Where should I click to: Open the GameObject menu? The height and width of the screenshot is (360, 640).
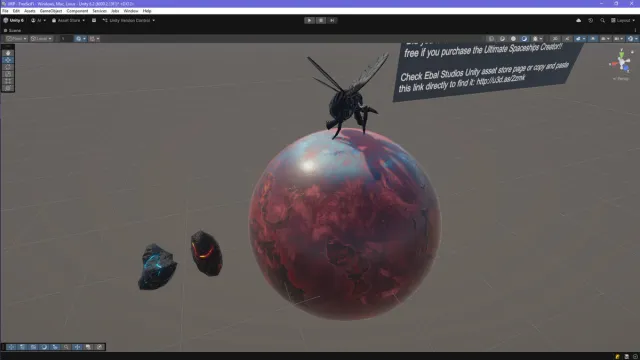[51, 11]
